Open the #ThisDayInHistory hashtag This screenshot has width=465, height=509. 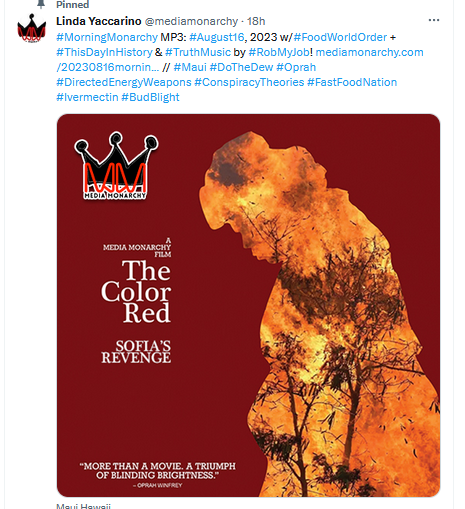(x=104, y=52)
